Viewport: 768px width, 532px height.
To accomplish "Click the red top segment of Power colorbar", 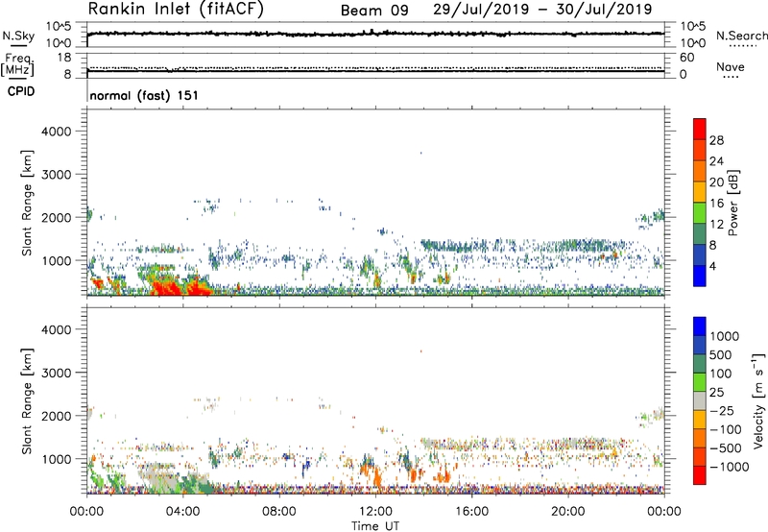I will (x=700, y=130).
